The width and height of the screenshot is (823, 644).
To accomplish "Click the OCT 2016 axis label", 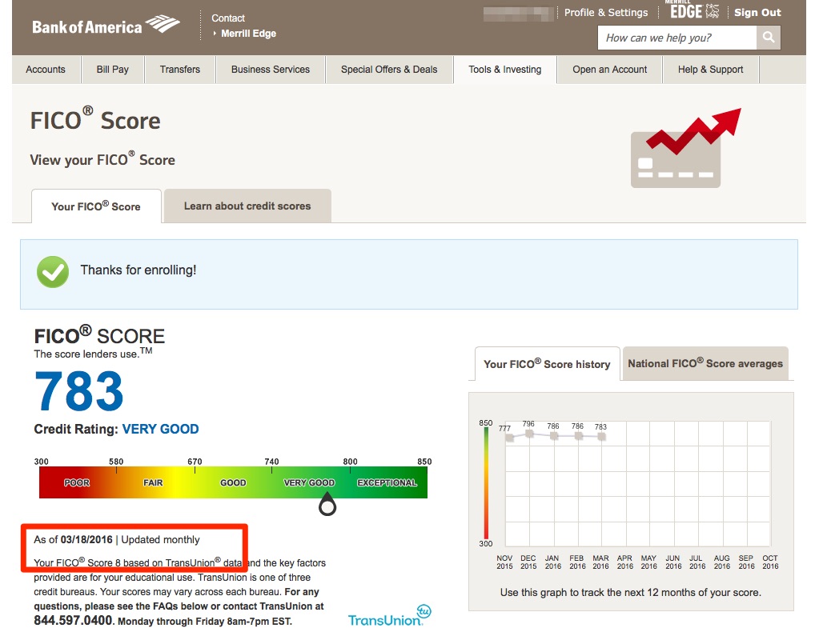I will point(770,562).
